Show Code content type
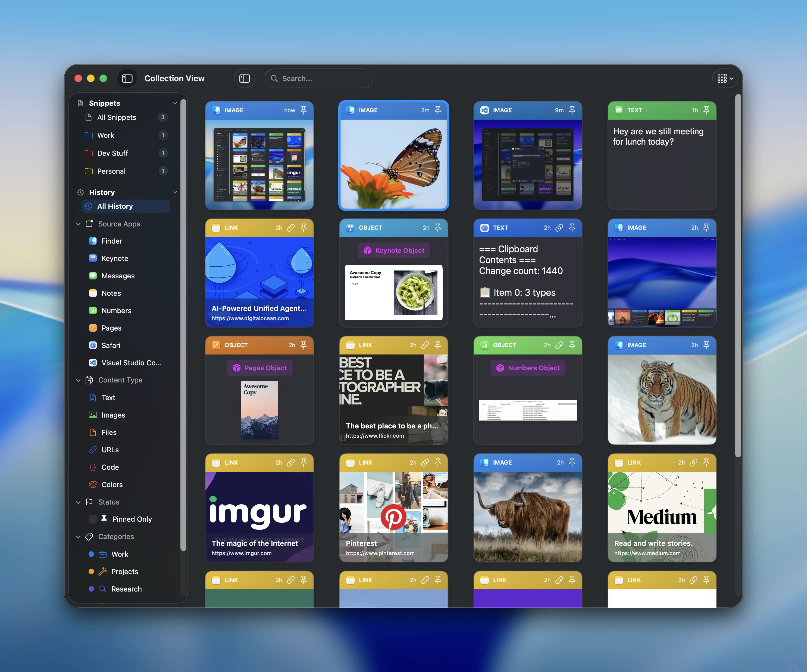 click(110, 467)
